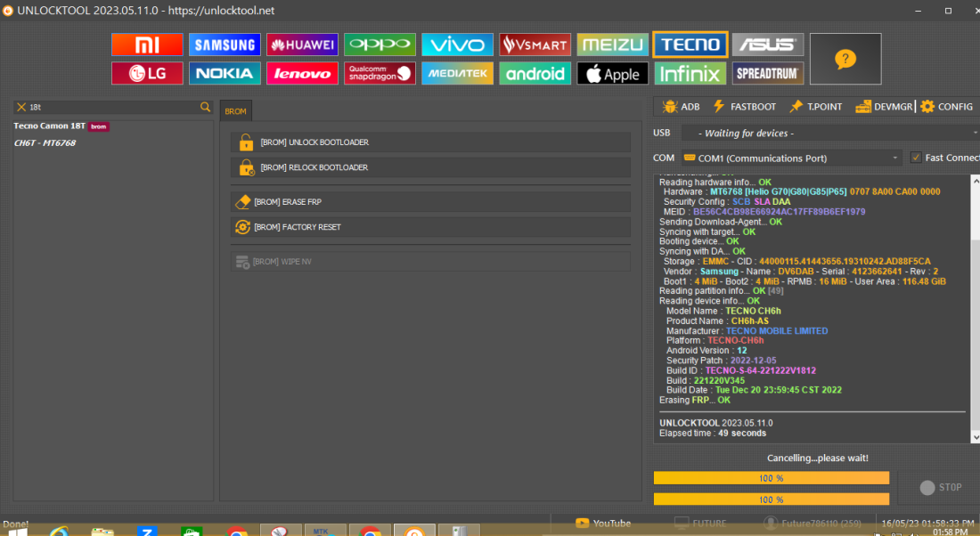Expand the USB Waiting for devices dropdown
This screenshot has width=980, height=536.
830,133
